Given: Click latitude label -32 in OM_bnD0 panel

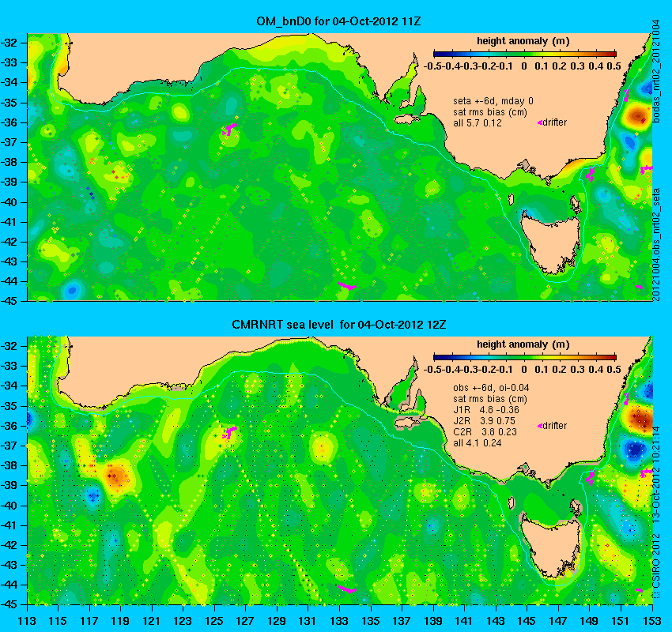Looking at the screenshot, I should coord(9,43).
